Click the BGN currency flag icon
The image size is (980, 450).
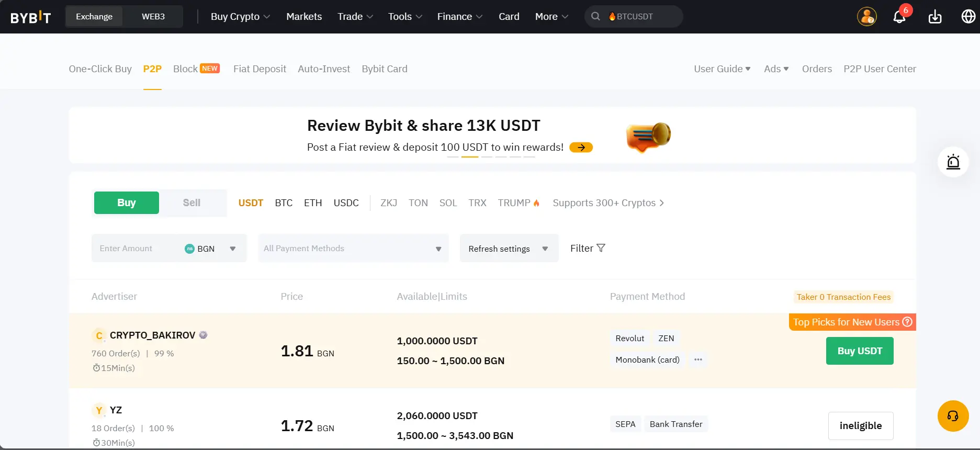pyautogui.click(x=189, y=249)
